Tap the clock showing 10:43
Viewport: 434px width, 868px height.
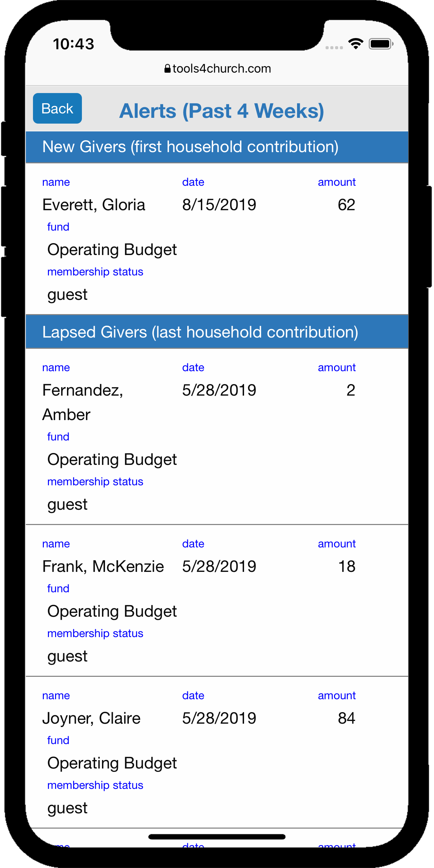point(73,44)
